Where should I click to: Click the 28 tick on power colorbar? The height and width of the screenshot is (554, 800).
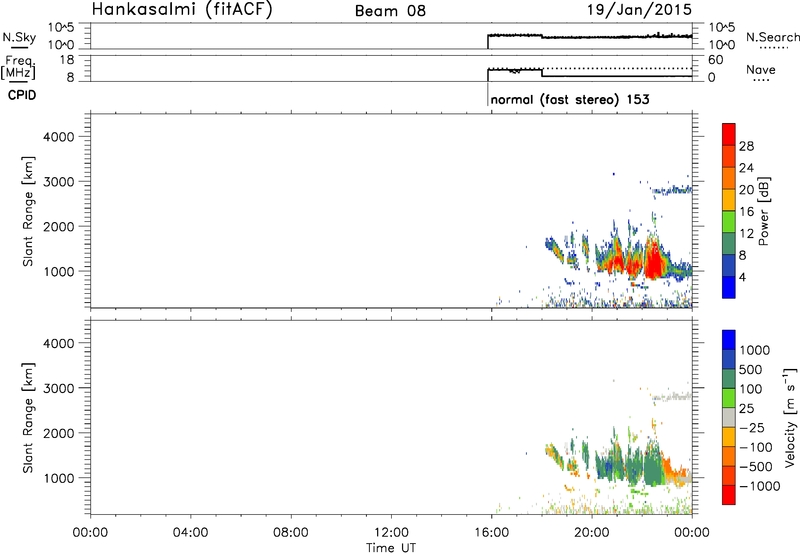click(x=746, y=146)
